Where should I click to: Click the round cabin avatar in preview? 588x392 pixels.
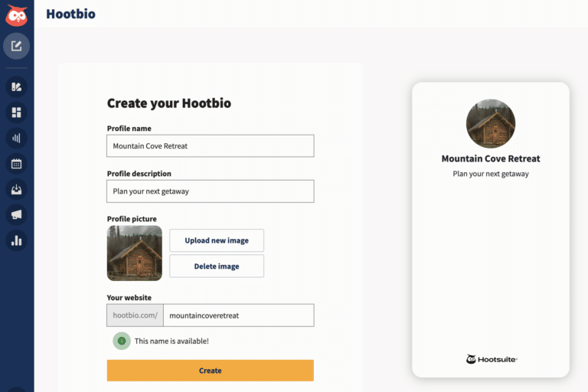[491, 123]
